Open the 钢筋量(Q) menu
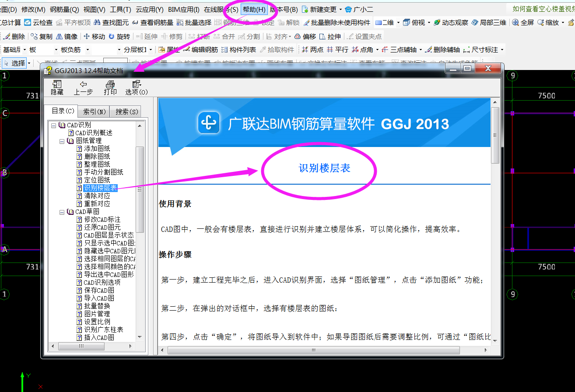This screenshot has width=575, height=392. pyautogui.click(x=64, y=9)
